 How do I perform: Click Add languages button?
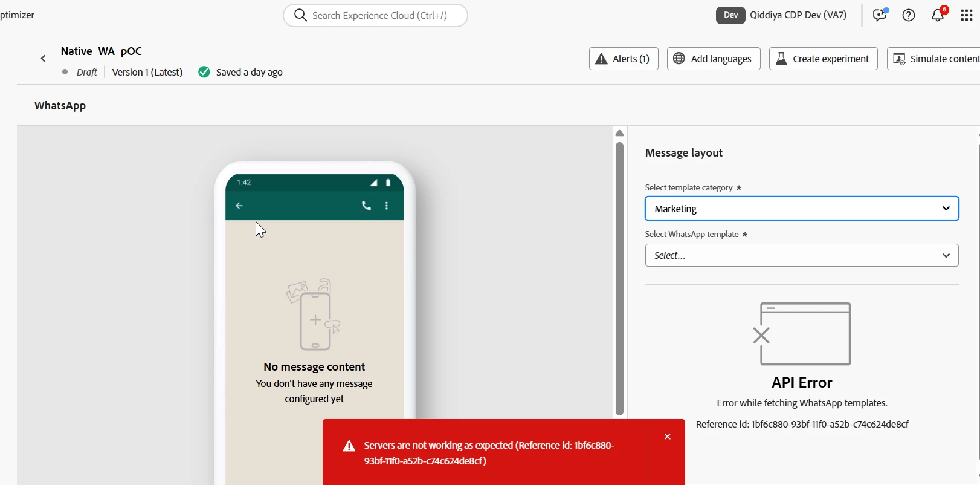tap(714, 59)
